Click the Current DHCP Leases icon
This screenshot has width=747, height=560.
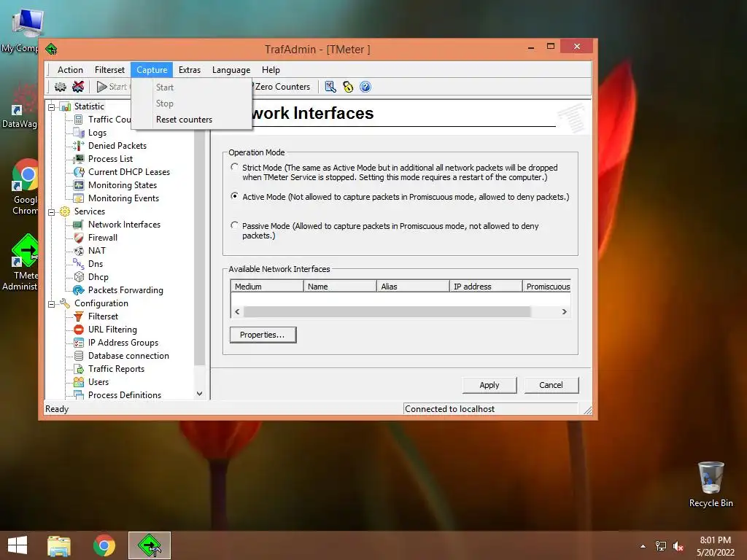[x=79, y=172]
